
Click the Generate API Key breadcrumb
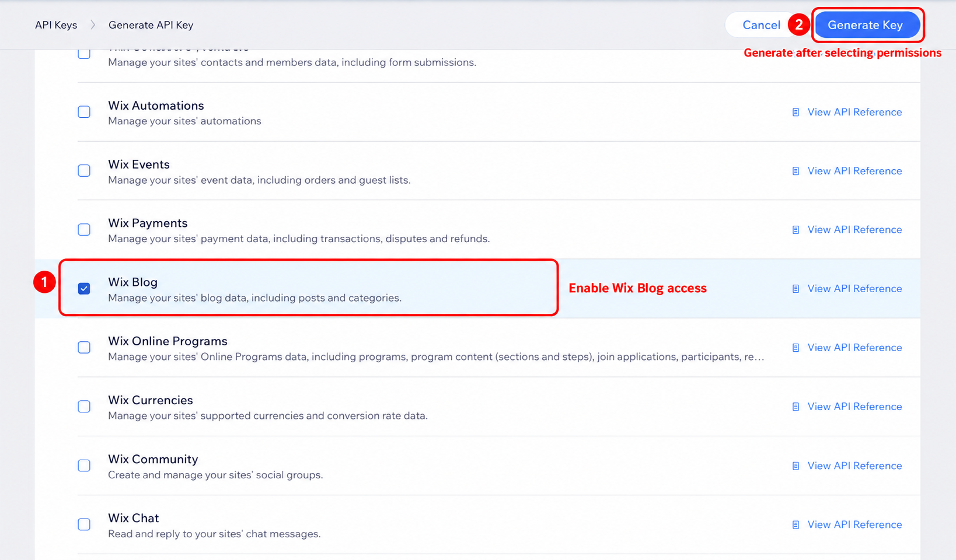[151, 25]
